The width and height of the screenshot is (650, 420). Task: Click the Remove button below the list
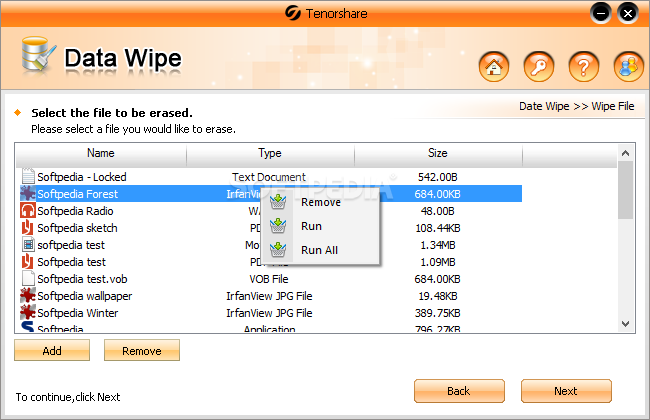pos(142,350)
